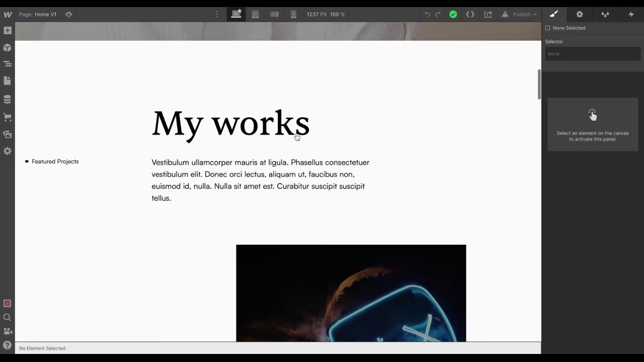644x362 pixels.
Task: Open the Ecommerce cart panel
Action: tap(8, 117)
